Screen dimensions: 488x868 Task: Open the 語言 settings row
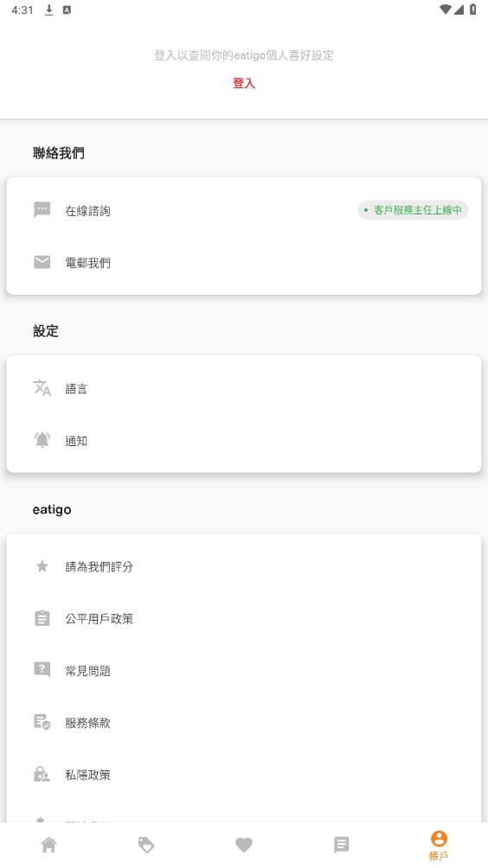(x=244, y=388)
